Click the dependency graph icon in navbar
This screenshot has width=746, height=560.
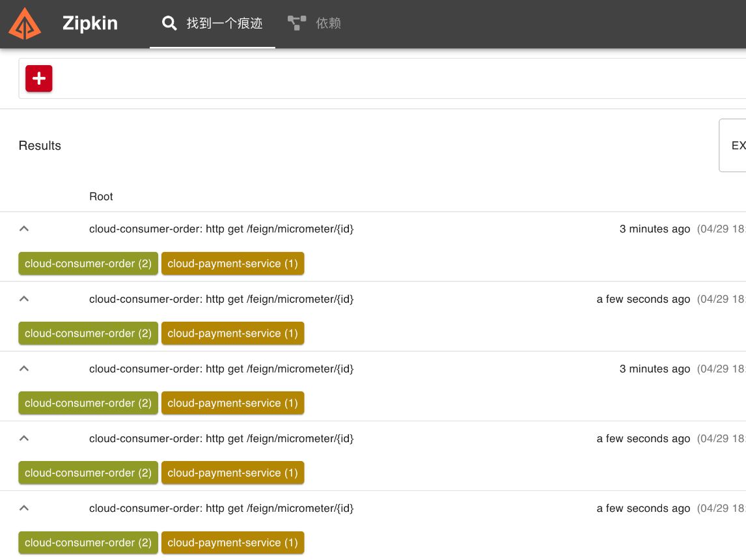[x=297, y=23]
